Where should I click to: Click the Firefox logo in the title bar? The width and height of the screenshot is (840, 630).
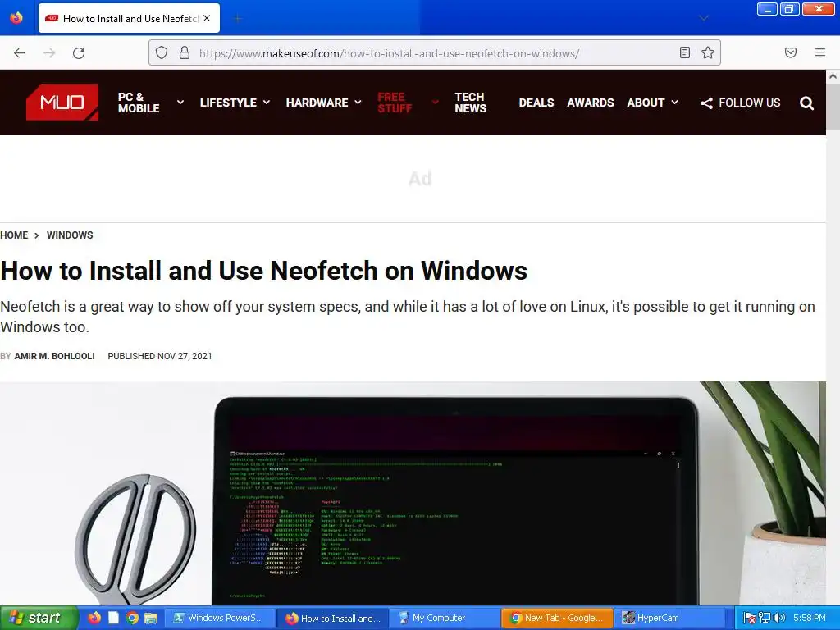click(x=16, y=18)
